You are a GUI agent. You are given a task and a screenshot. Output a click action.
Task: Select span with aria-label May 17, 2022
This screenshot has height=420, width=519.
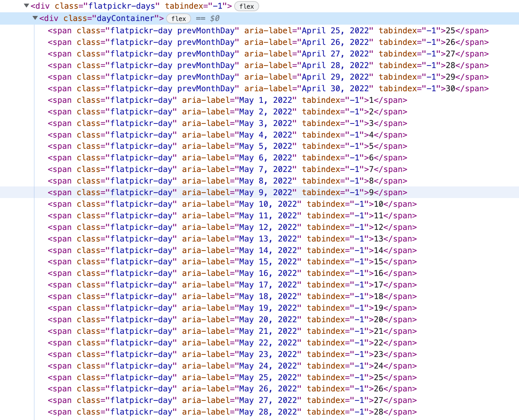tap(232, 285)
